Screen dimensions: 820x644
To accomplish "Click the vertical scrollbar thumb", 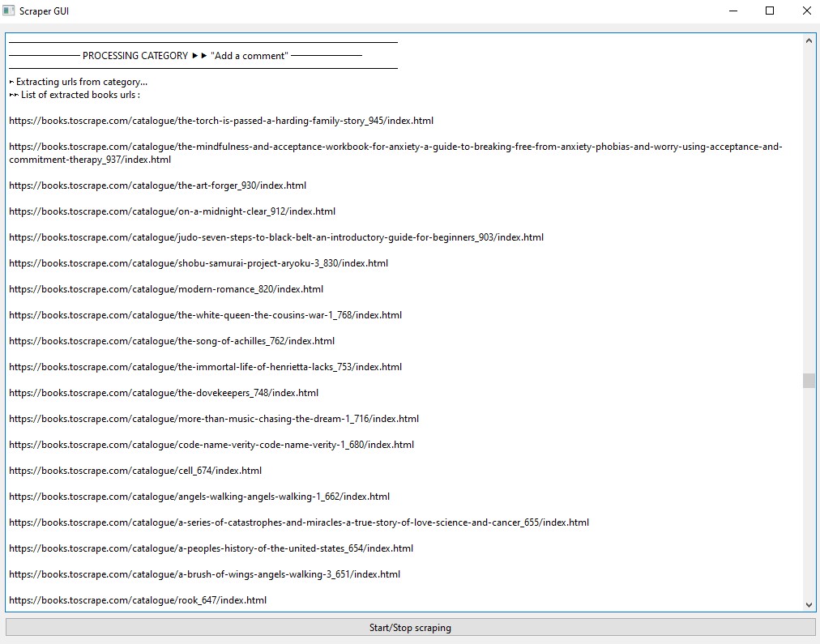I will pos(809,381).
